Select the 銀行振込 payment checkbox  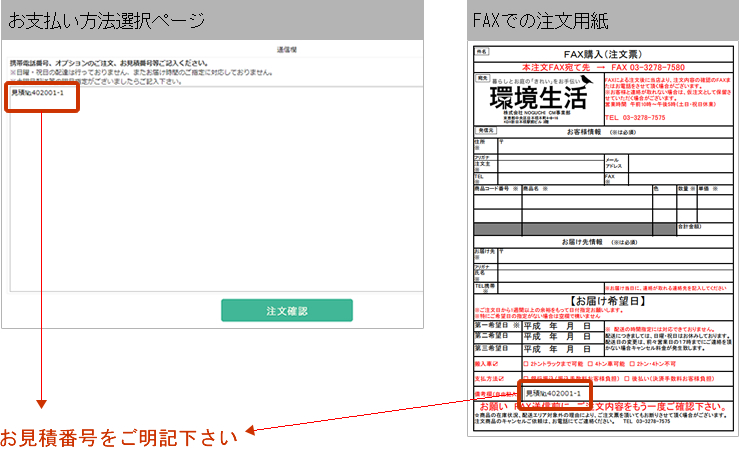pyautogui.click(x=525, y=380)
